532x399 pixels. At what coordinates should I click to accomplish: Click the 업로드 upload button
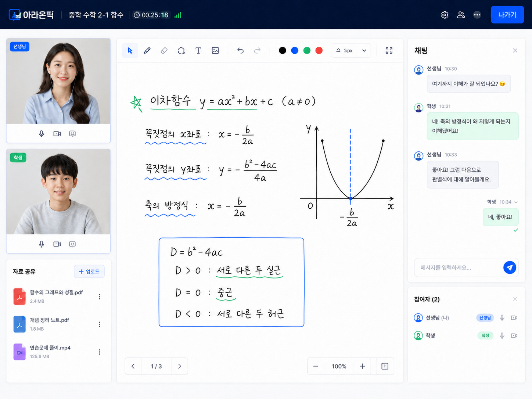click(x=89, y=272)
